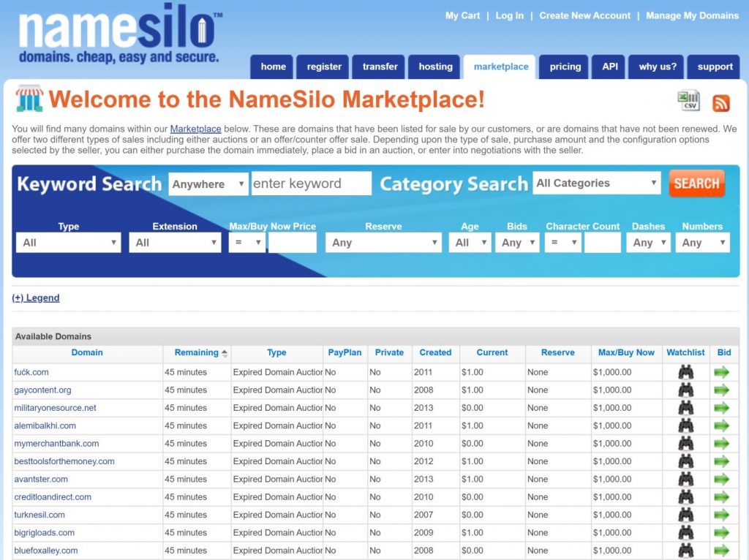
Task: Add creditloandirect.com to watchlist
Action: [686, 497]
